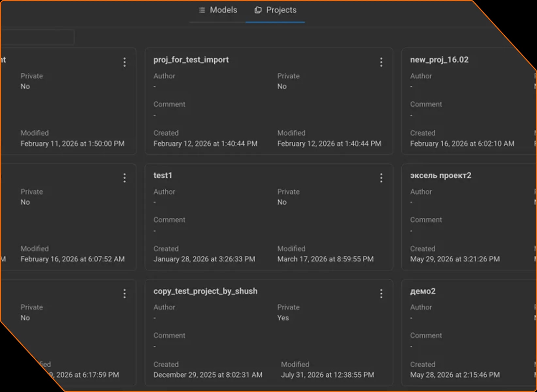Open the new_proj_16.02 project title

point(439,60)
